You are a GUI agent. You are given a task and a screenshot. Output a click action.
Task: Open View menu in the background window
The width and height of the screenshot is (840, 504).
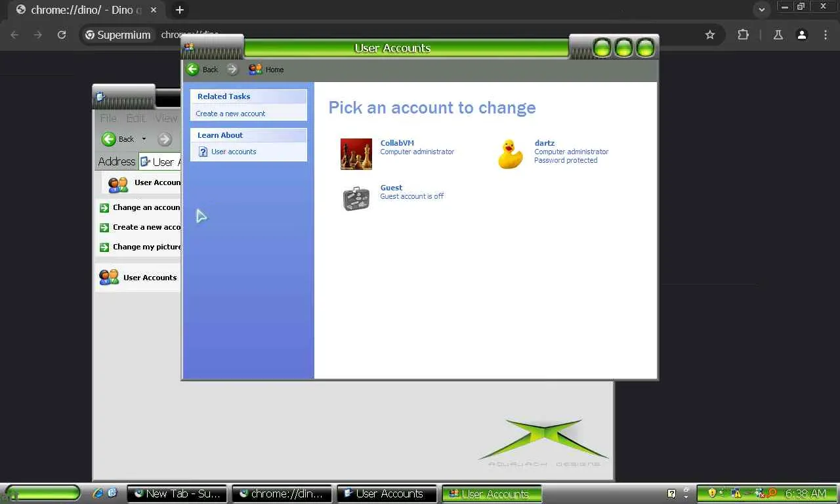point(166,118)
